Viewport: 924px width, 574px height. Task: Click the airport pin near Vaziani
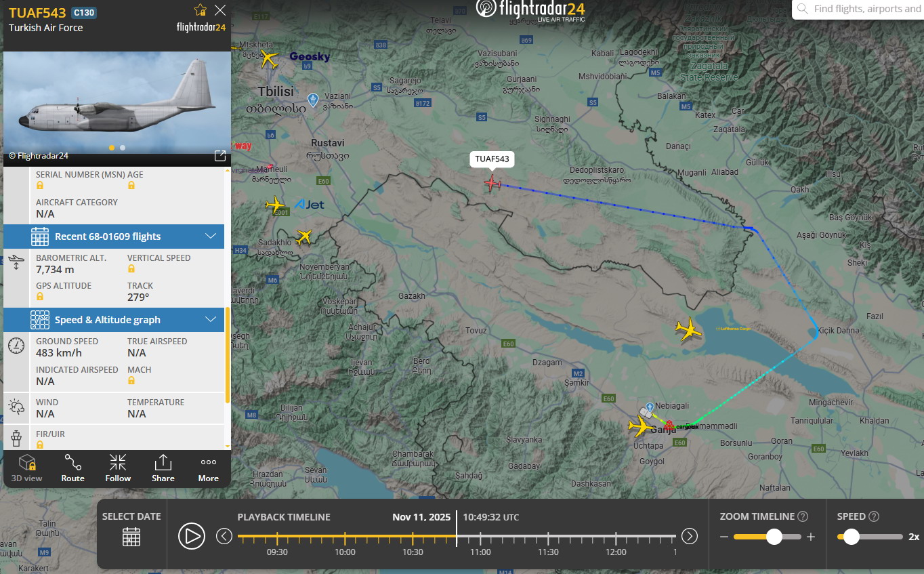(x=312, y=100)
